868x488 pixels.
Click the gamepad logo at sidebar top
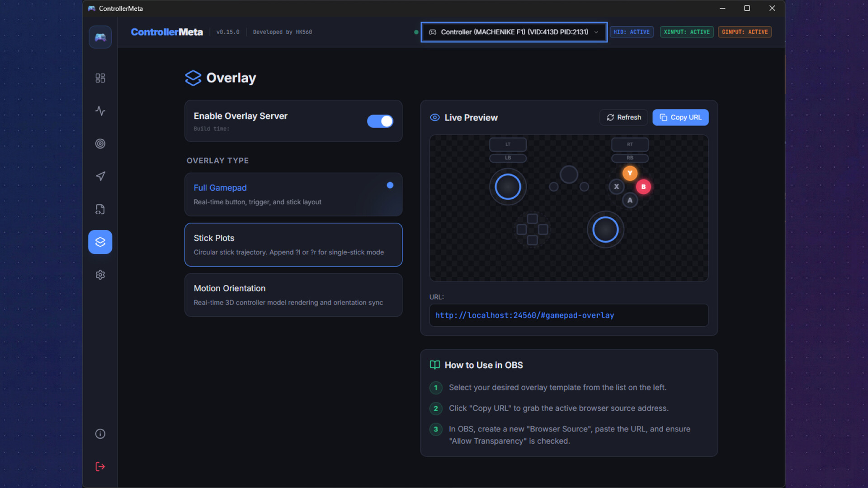click(x=100, y=37)
